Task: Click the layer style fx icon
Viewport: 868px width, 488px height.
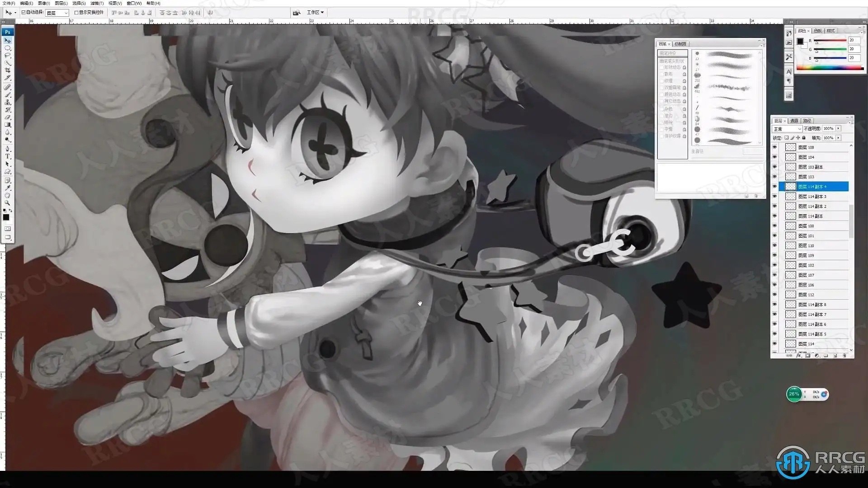Action: click(x=799, y=356)
